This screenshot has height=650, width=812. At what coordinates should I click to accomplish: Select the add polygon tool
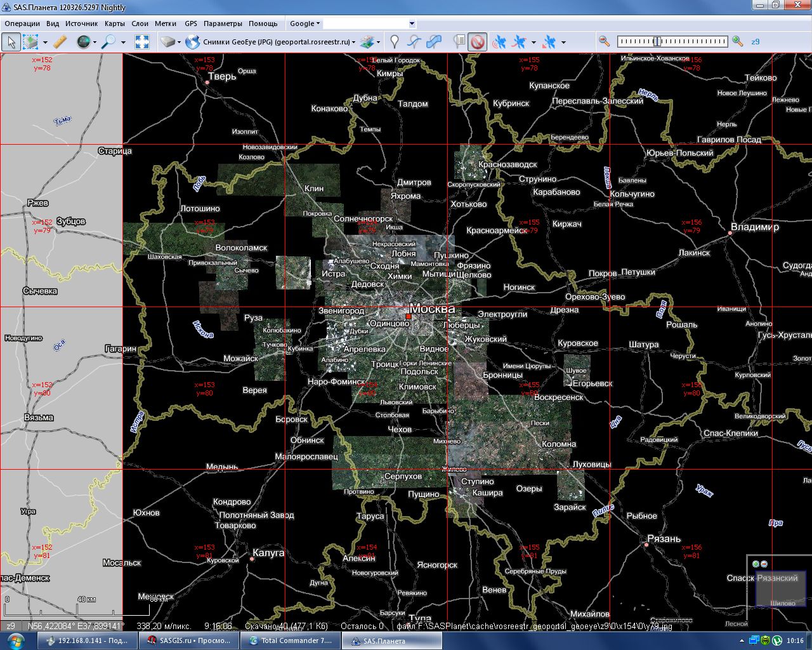tap(434, 42)
